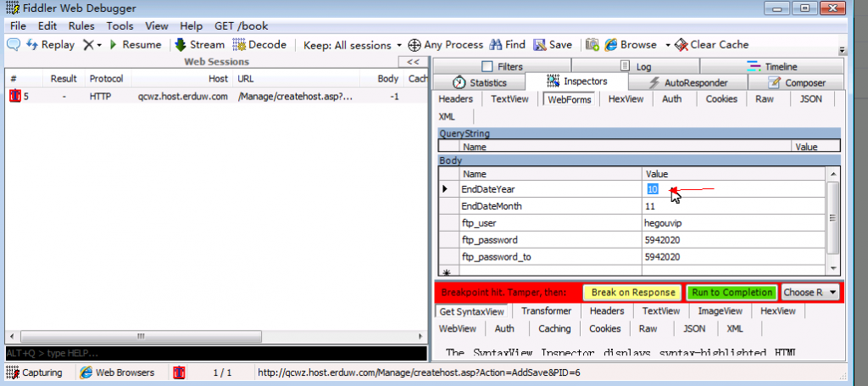Click the ftp_password_to name cell
868x386 pixels.
click(551, 257)
